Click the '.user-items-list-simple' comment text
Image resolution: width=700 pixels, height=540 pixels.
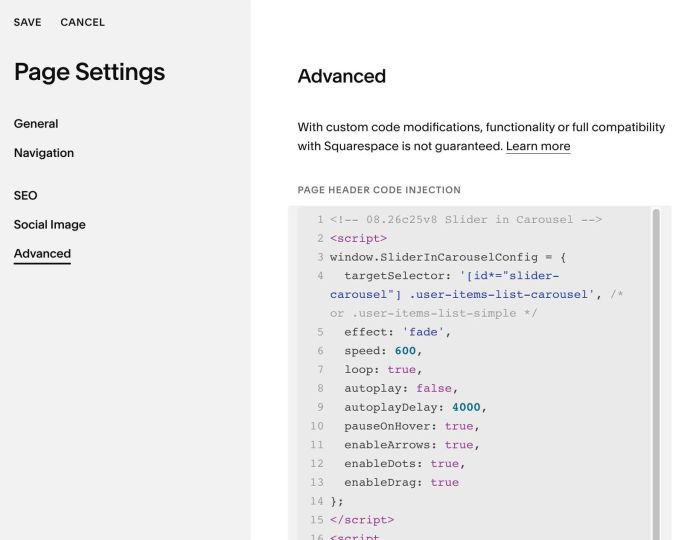tap(434, 313)
